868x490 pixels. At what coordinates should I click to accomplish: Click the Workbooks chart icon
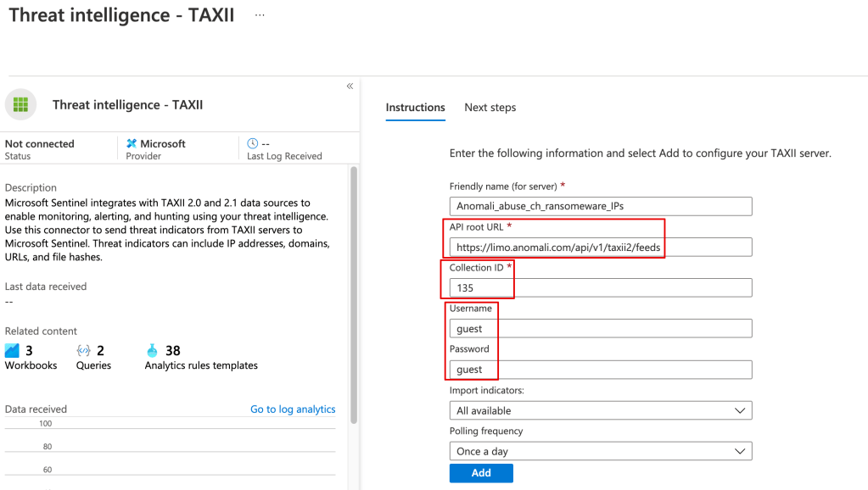12,350
